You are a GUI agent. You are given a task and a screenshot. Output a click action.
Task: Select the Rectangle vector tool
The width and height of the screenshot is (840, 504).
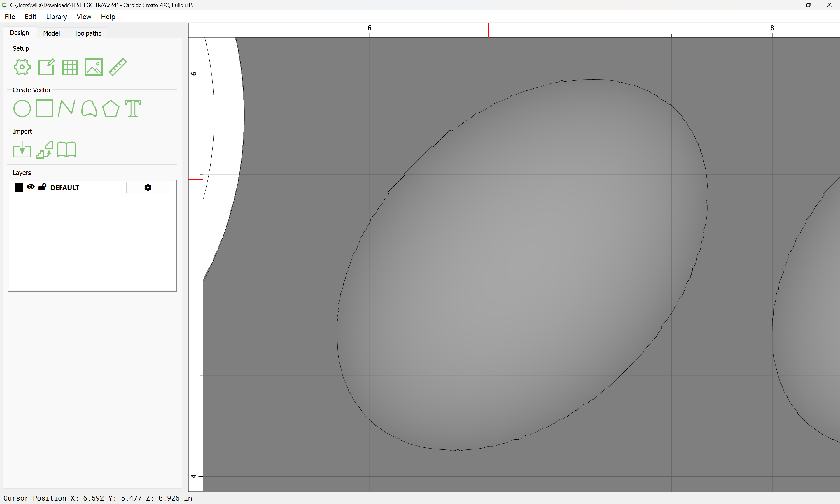click(x=44, y=108)
